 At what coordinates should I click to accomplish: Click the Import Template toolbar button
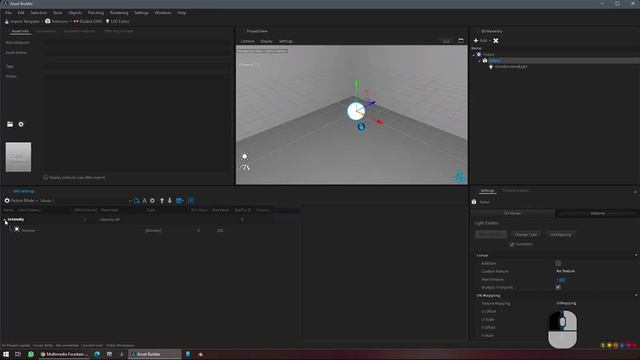click(x=22, y=21)
